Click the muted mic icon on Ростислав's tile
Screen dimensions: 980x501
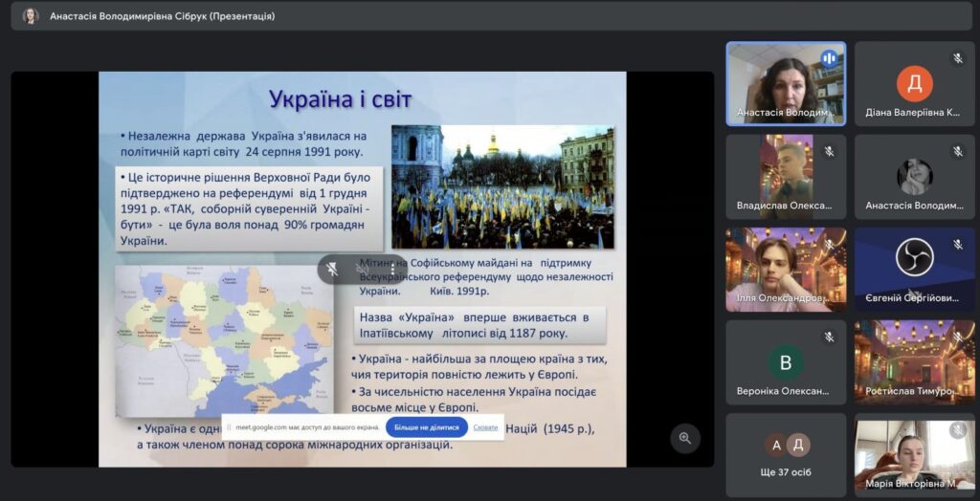958,337
